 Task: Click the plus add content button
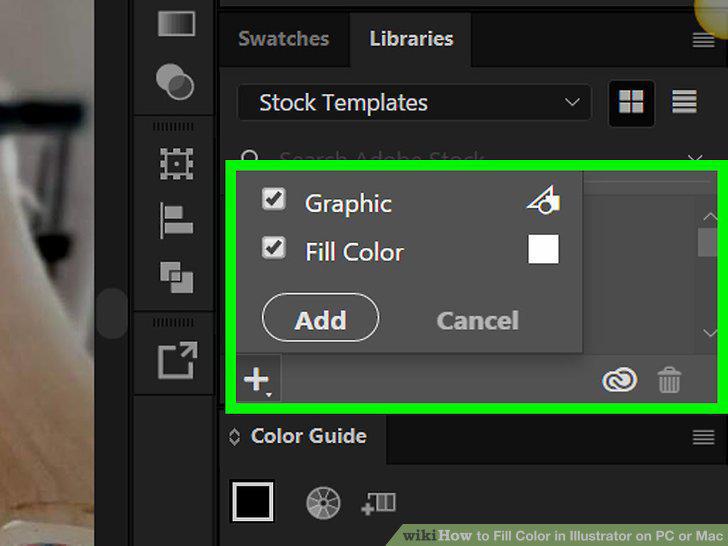258,381
